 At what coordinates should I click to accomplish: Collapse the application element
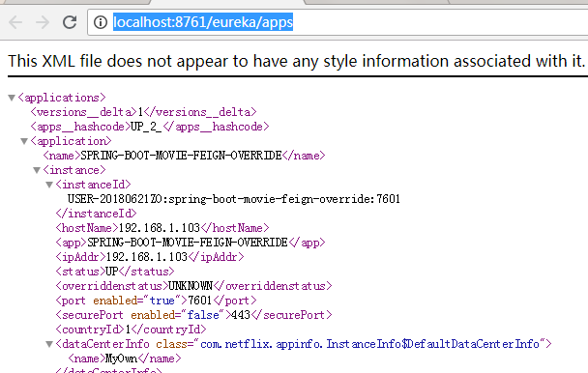[x=24, y=141]
